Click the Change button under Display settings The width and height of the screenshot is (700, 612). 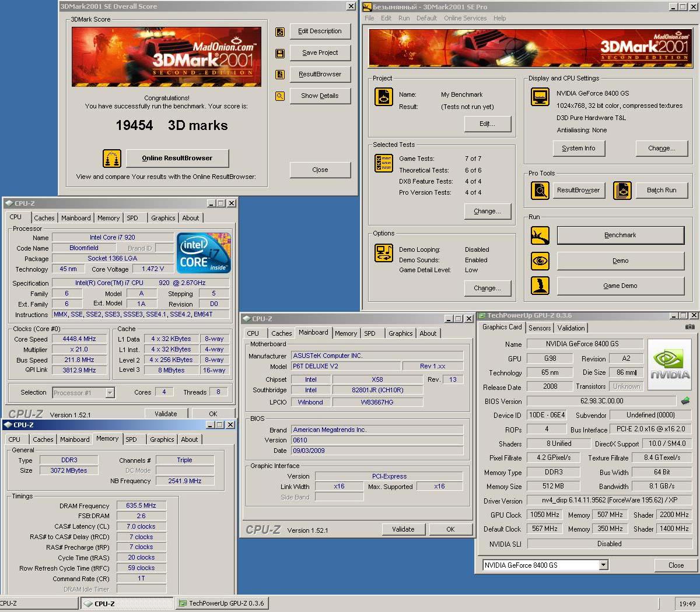[x=661, y=149]
